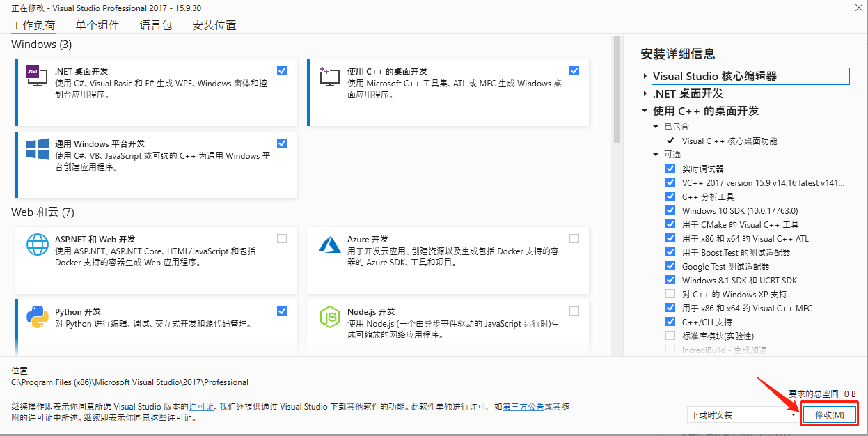Collapse the 使用 C++ 的桌面开发 details entry
This screenshot has width=868, height=436.
(644, 110)
